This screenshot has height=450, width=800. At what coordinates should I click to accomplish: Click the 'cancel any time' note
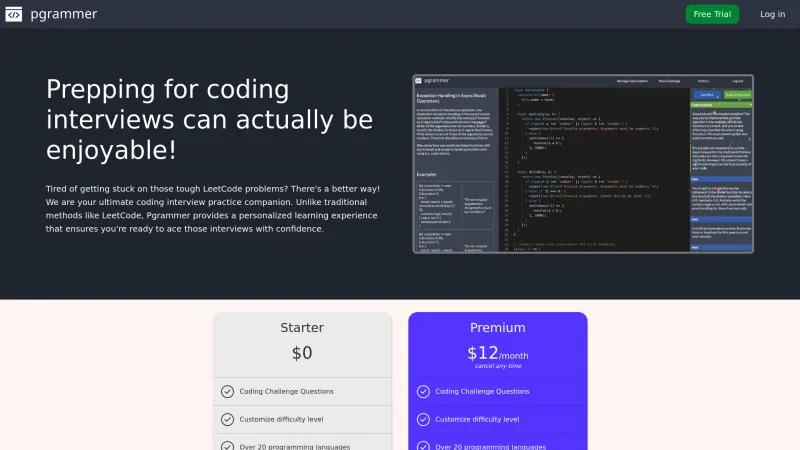click(x=498, y=366)
